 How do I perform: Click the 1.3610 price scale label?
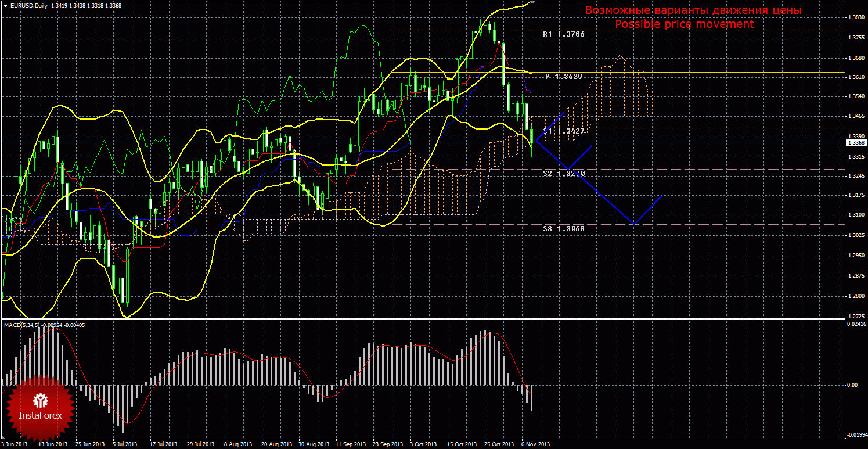pos(856,77)
